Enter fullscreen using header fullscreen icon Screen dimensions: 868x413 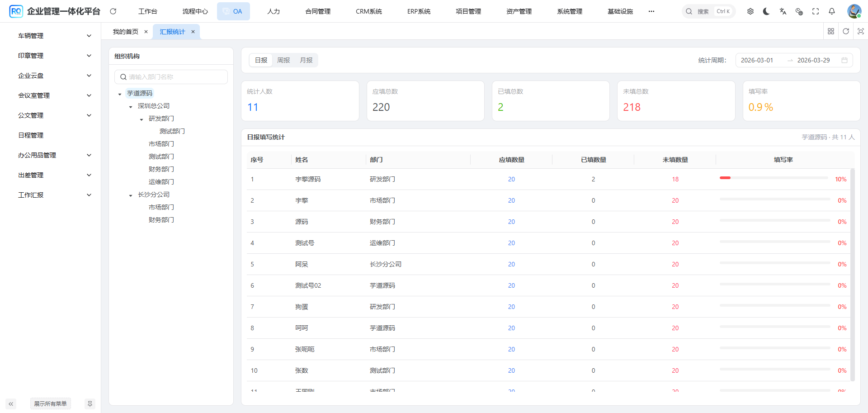816,11
